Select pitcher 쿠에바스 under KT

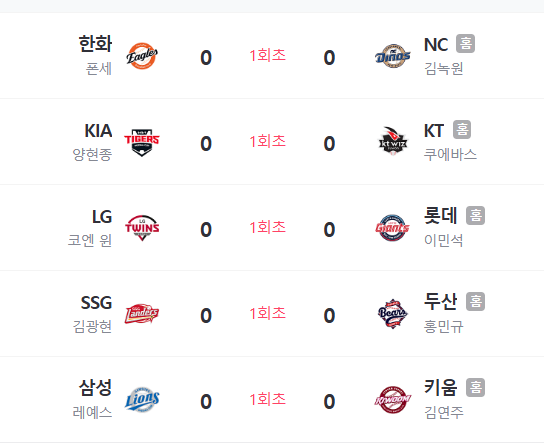[x=450, y=154]
